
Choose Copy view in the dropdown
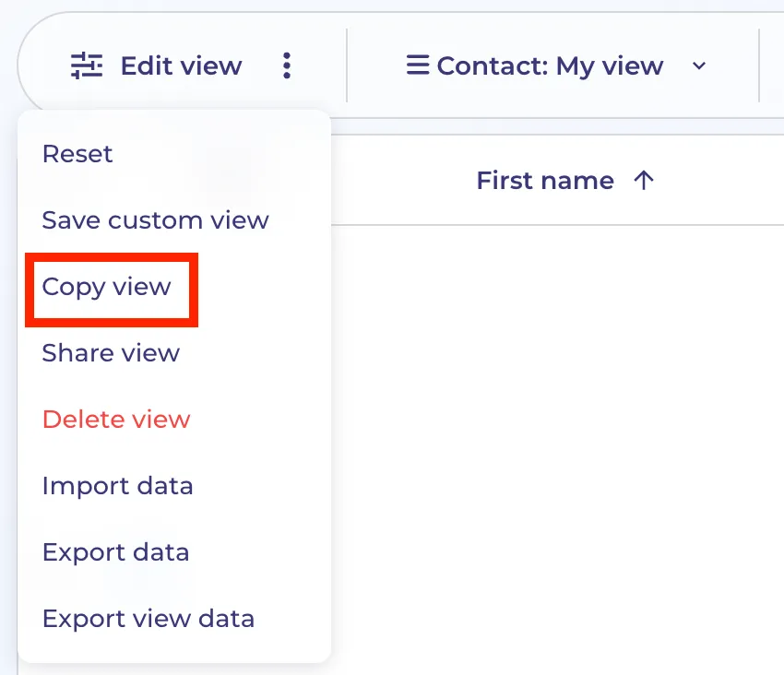(106, 287)
